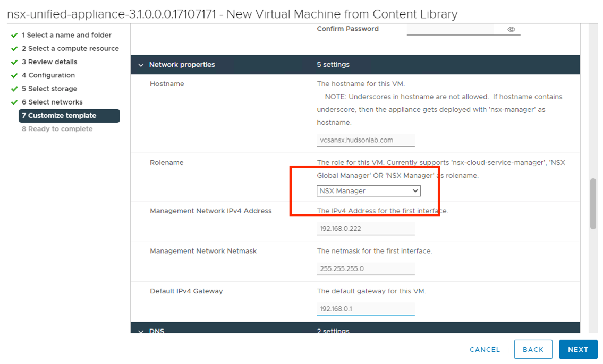Click the Rolename label
Image resolution: width=603 pixels, height=364 pixels.
click(166, 162)
